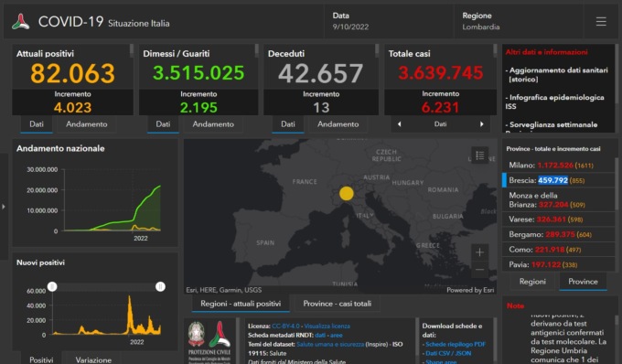Open Aggiornamento dati sanitari (storico) link
The height and width of the screenshot is (364, 622).
[x=557, y=75]
